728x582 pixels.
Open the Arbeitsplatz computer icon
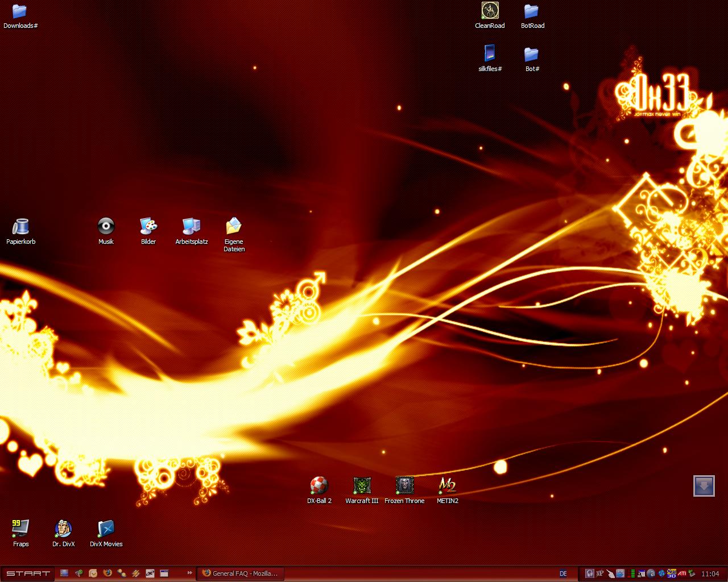191,227
